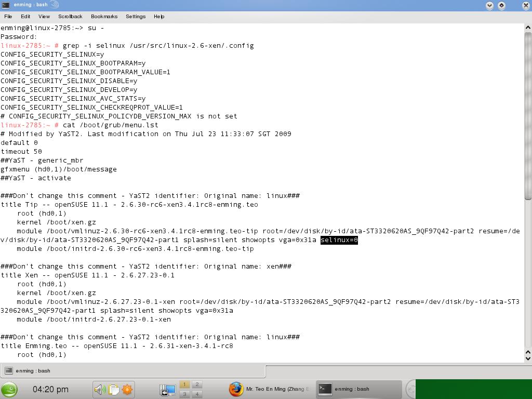
Task: Click 'module /boot/initrd-2.6.27.23-0.1-xen' line
Action: coord(94,320)
